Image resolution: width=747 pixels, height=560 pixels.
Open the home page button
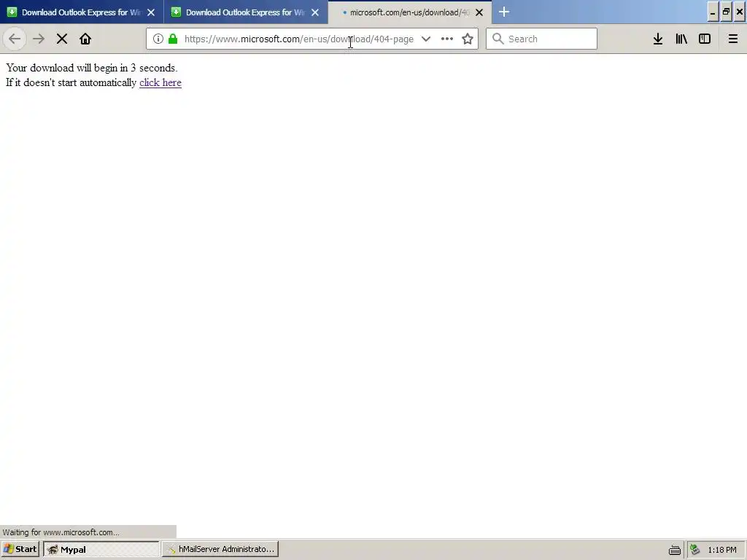point(85,39)
